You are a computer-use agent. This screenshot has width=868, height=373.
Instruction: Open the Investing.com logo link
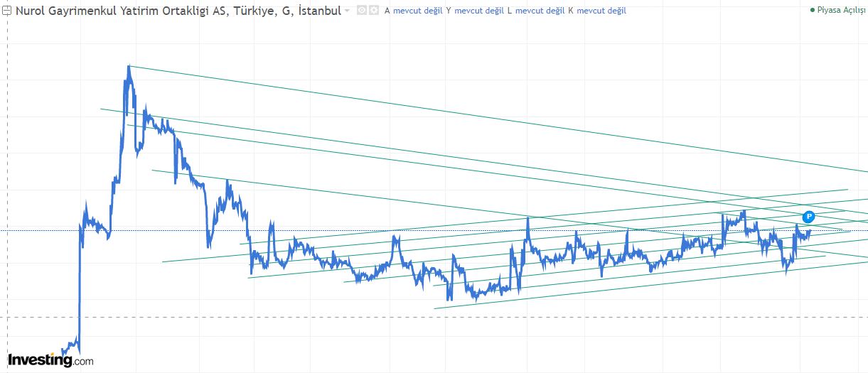click(50, 360)
